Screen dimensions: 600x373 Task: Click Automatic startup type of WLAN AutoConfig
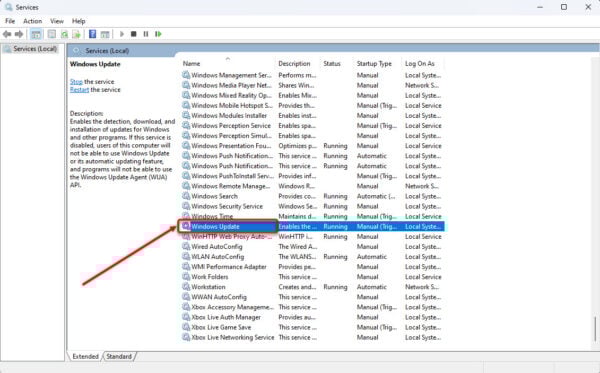[x=372, y=256]
